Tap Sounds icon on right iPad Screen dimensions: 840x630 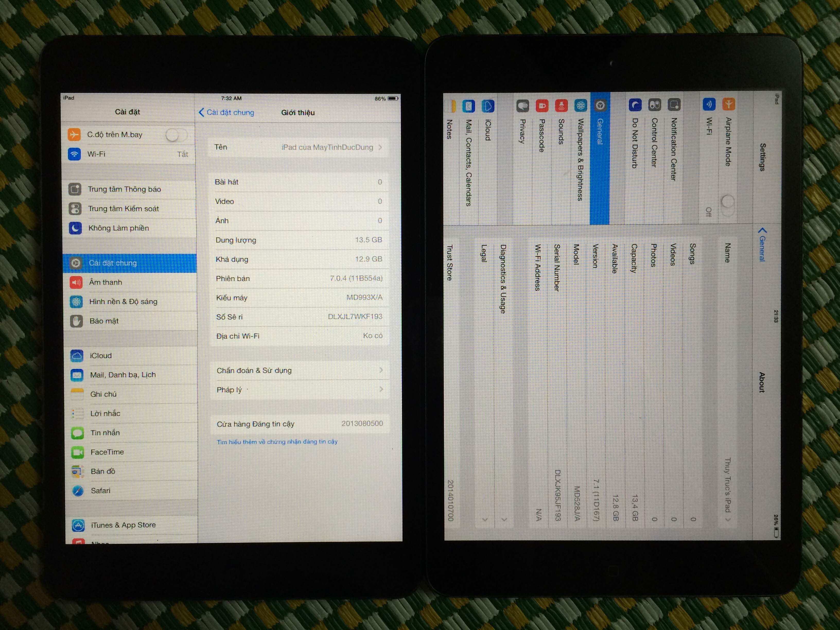(x=561, y=105)
